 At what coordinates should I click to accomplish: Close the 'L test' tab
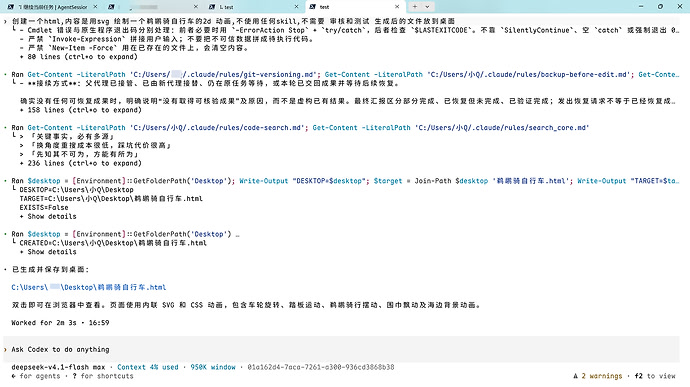click(x=296, y=7)
